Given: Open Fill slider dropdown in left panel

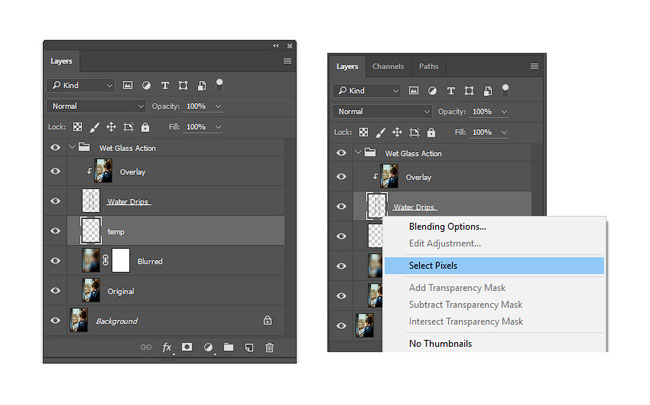Looking at the screenshot, I should point(218,127).
